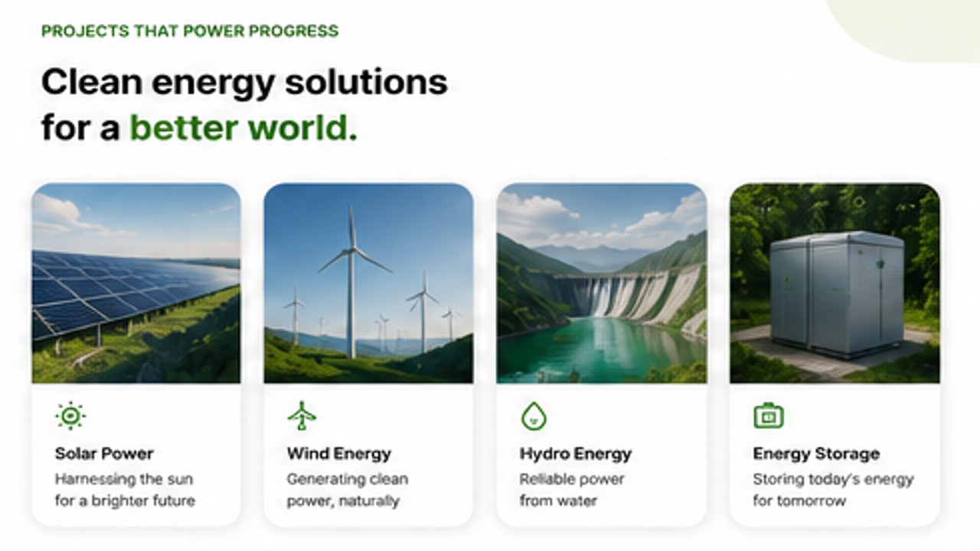Image resolution: width=980 pixels, height=551 pixels.
Task: Open the wind turbines photo
Action: [368, 283]
